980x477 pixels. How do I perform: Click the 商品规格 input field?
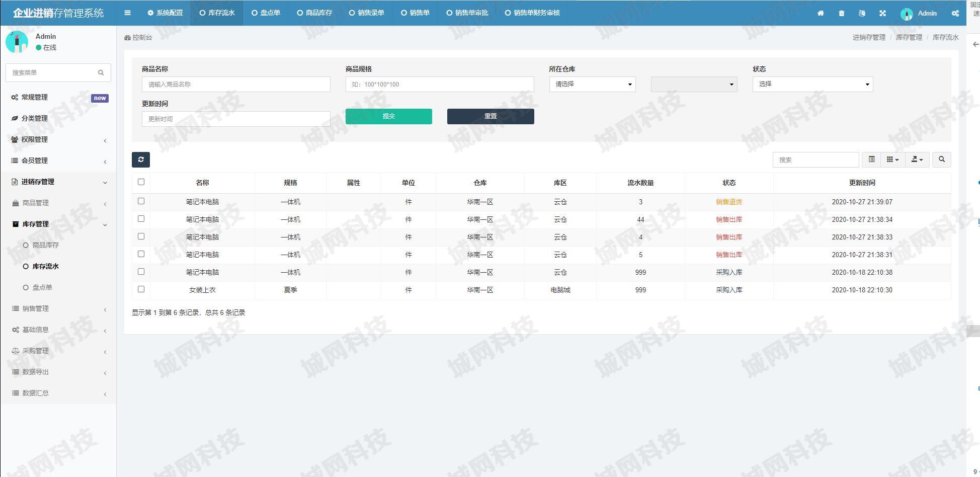[440, 84]
